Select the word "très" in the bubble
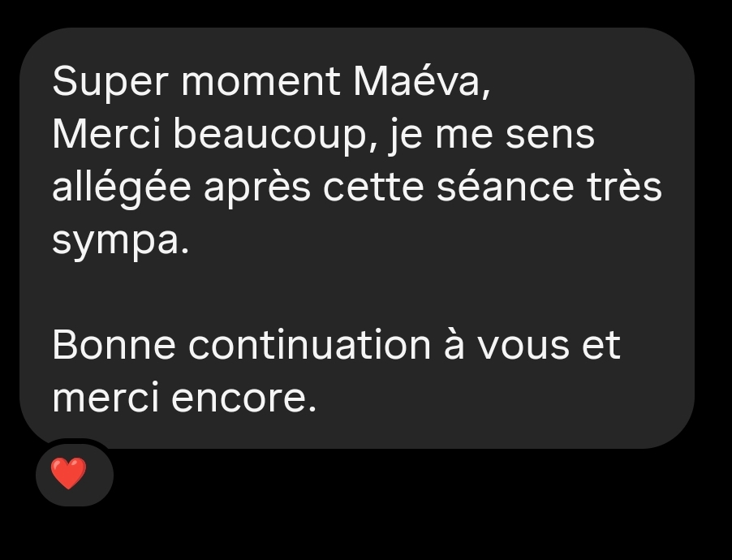 pyautogui.click(x=624, y=187)
